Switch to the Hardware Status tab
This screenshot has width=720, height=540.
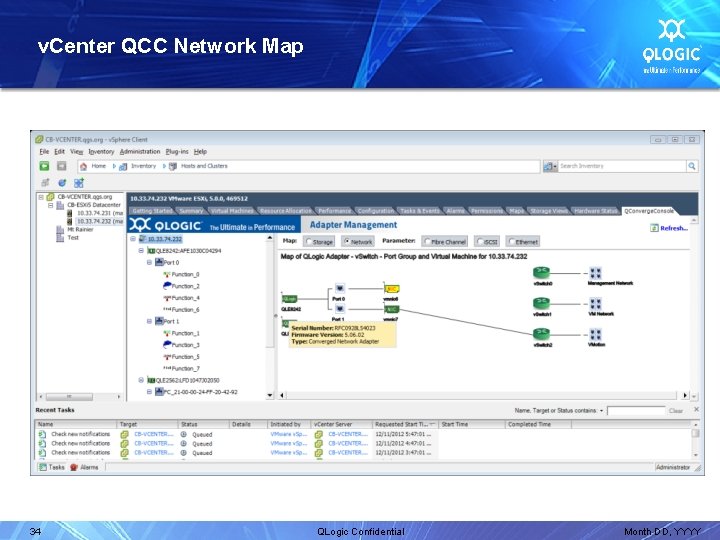click(x=596, y=211)
